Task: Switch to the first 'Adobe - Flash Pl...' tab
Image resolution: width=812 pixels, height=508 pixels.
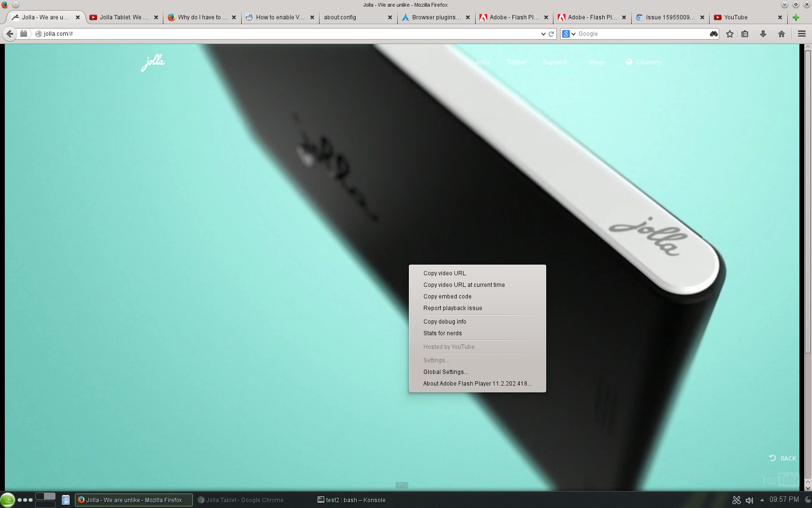Action: pos(514,17)
